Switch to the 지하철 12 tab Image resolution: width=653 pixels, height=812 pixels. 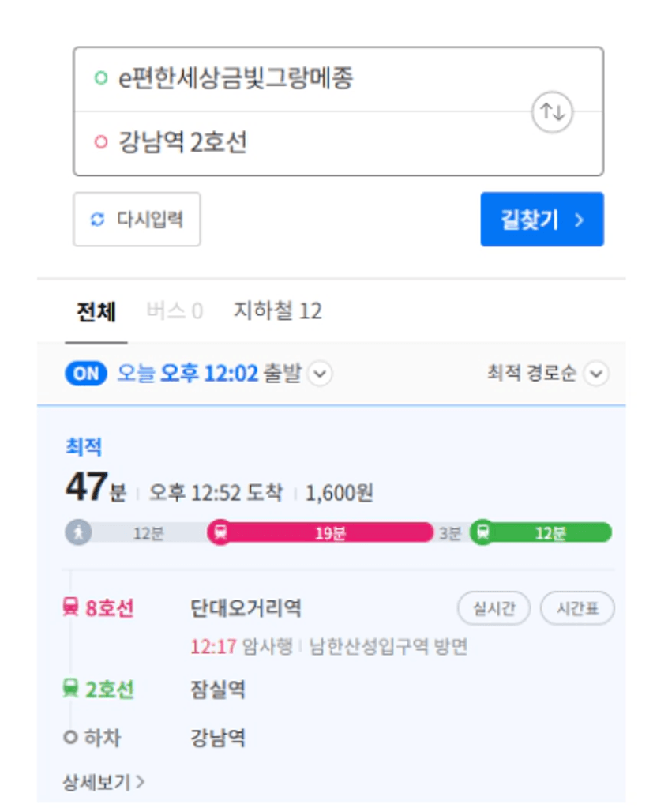(277, 311)
